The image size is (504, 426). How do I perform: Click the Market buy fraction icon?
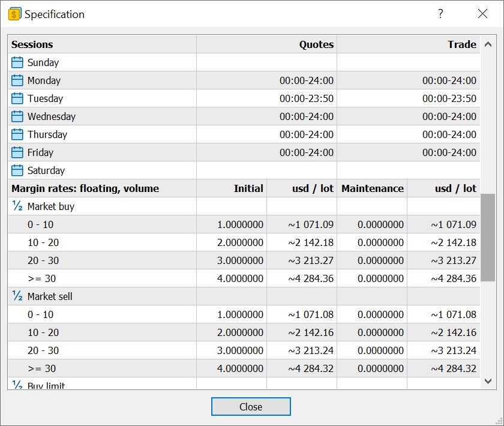[x=17, y=206]
